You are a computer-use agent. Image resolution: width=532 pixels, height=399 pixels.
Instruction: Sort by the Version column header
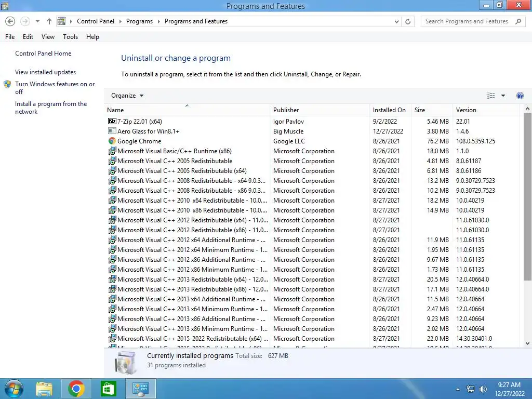[x=486, y=110]
